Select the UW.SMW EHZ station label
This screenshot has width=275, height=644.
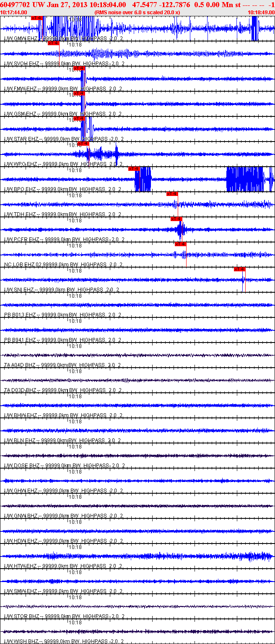pyautogui.click(x=63, y=591)
